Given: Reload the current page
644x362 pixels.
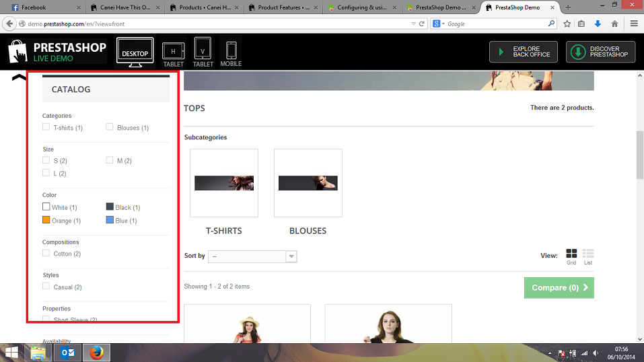Looking at the screenshot, I should 422,24.
